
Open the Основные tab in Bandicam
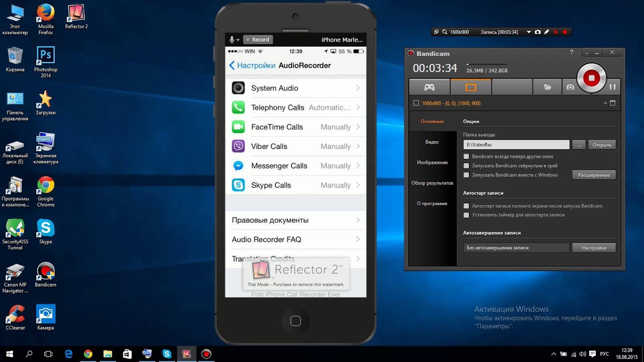coord(432,122)
